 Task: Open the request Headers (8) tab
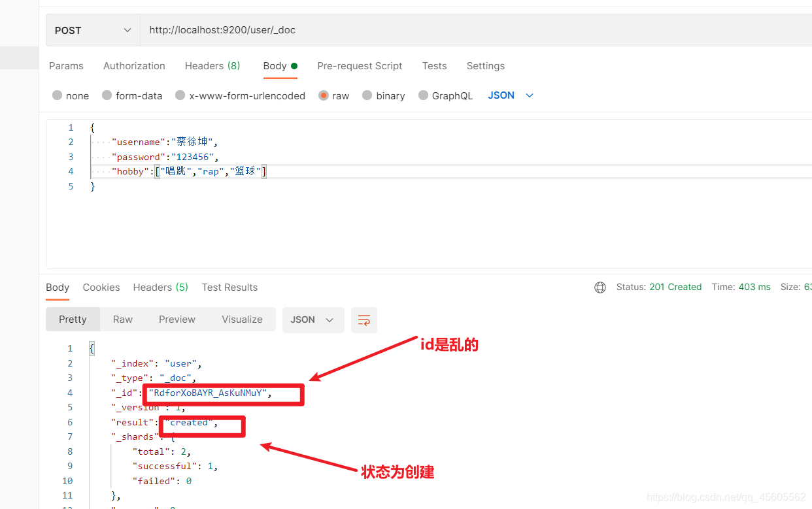click(x=212, y=66)
